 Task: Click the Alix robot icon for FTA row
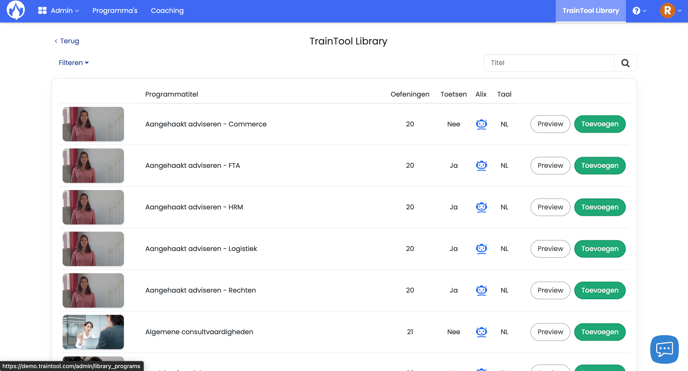(x=481, y=166)
